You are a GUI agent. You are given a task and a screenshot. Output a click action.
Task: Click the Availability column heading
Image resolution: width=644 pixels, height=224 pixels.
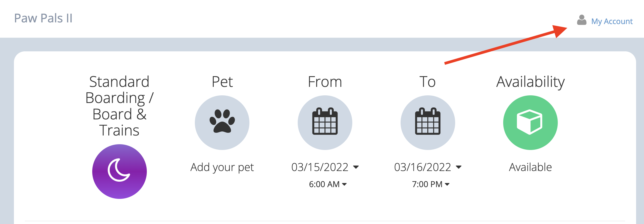530,82
